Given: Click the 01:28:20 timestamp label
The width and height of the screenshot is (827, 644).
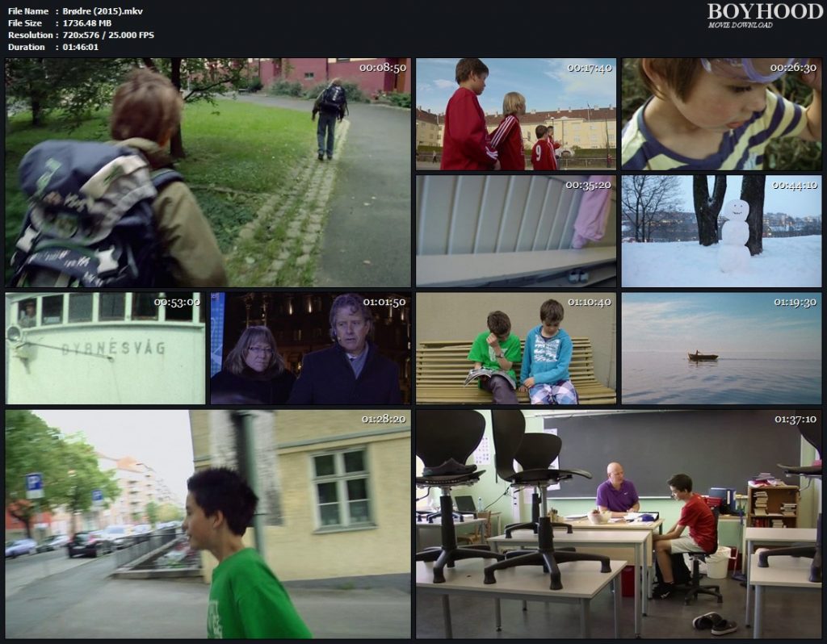Looking at the screenshot, I should pos(384,419).
